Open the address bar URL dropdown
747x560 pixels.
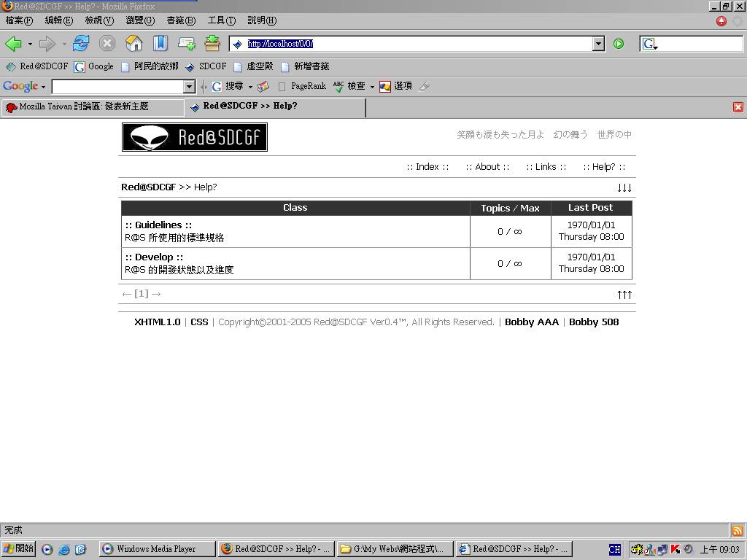click(598, 44)
